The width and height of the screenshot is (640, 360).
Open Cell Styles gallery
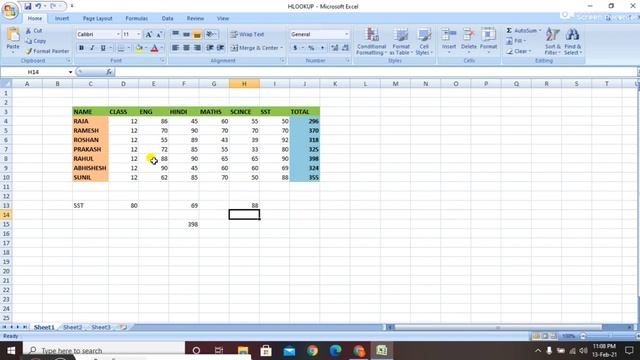pos(424,42)
